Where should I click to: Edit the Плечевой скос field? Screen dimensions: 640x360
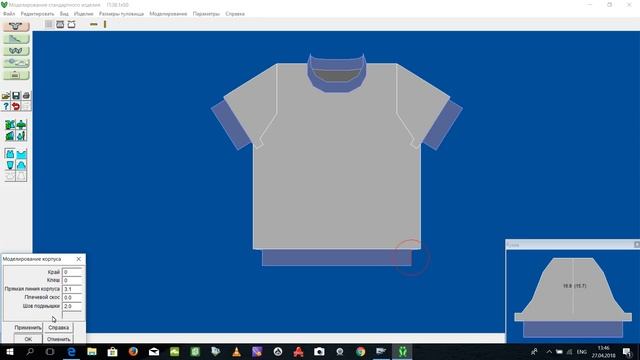pyautogui.click(x=72, y=298)
